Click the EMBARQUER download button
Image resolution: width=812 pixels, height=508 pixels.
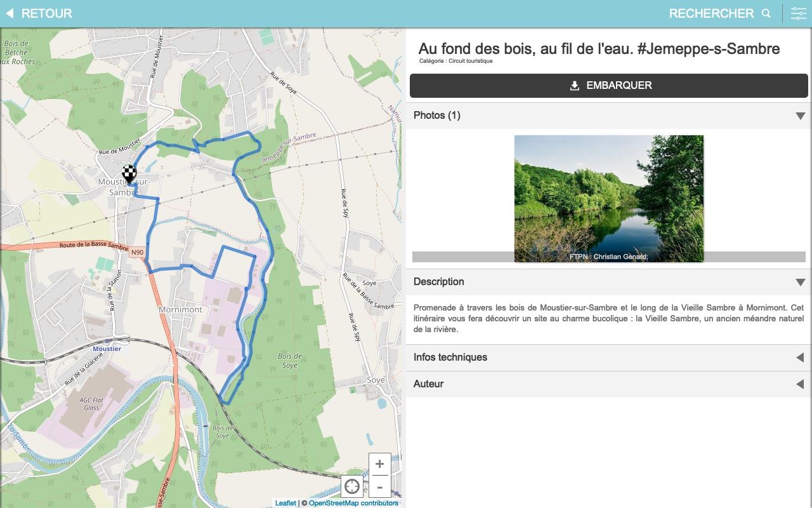609,86
